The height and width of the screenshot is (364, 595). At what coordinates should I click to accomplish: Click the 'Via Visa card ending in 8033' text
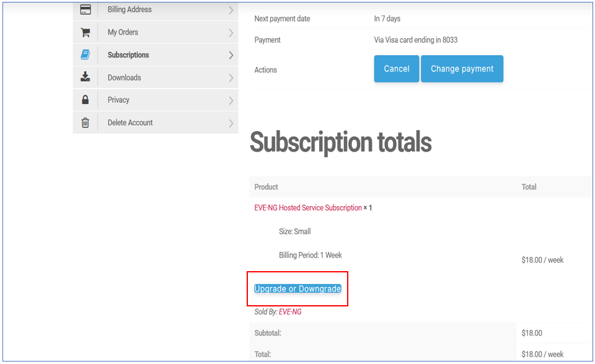coord(415,40)
